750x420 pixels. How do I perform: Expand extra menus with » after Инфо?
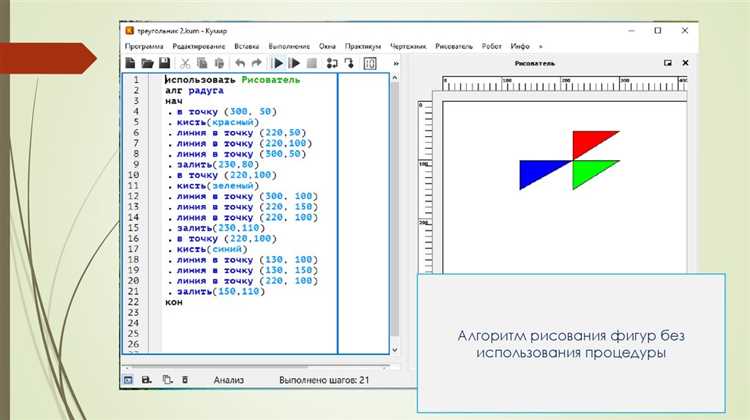[541, 46]
